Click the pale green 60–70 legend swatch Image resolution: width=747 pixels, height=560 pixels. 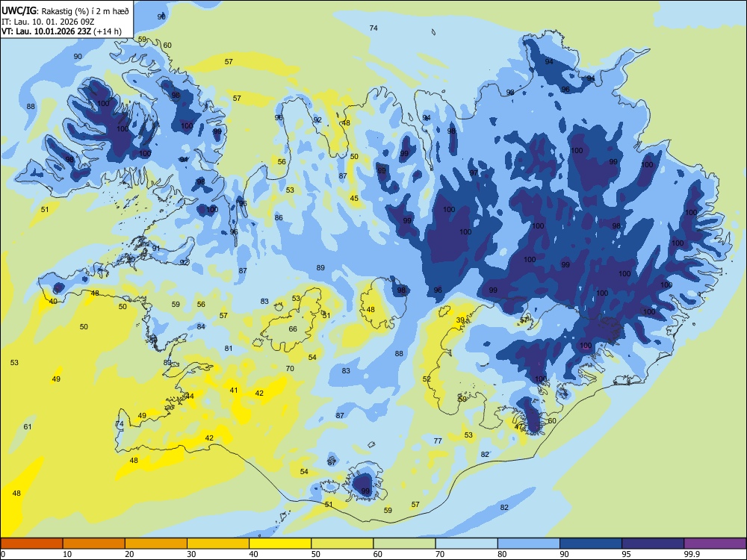point(404,544)
